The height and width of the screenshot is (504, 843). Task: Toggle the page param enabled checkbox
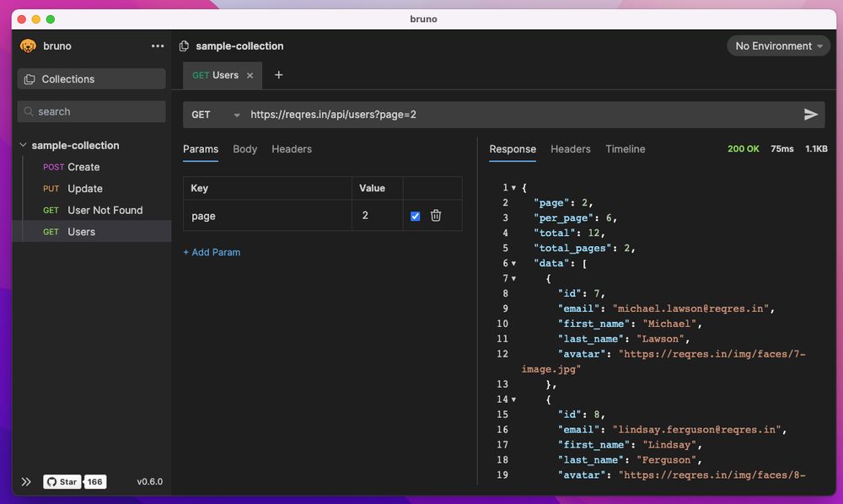(x=415, y=216)
